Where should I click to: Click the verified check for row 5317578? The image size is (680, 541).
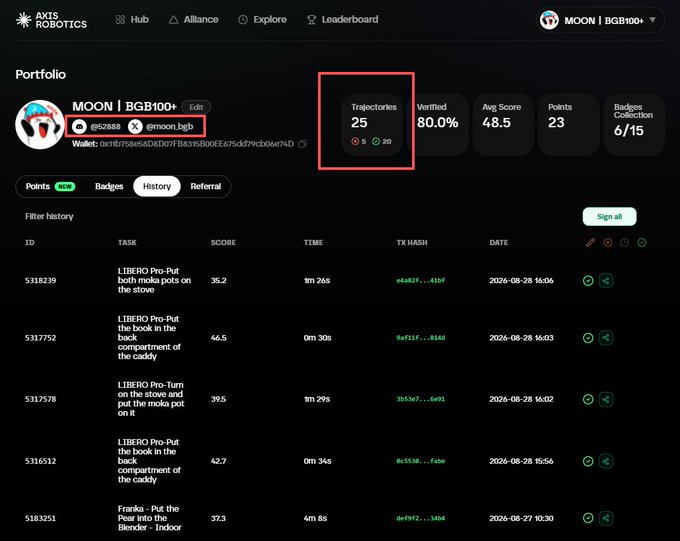[588, 399]
